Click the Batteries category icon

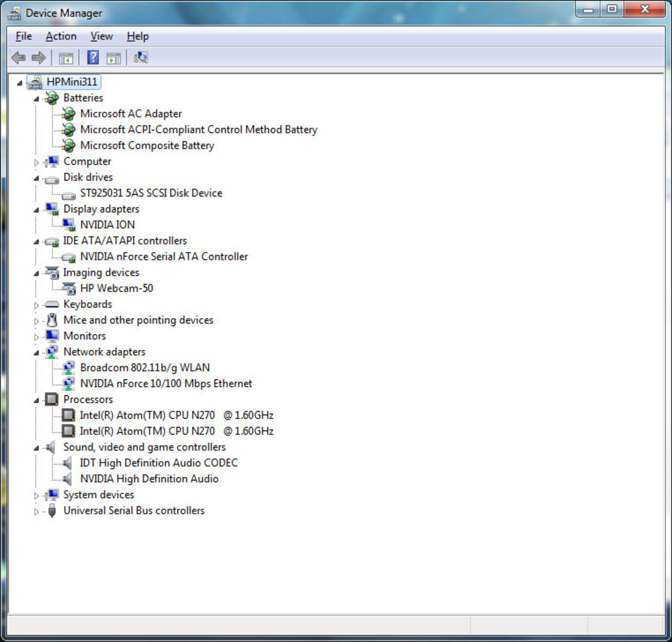[x=52, y=98]
